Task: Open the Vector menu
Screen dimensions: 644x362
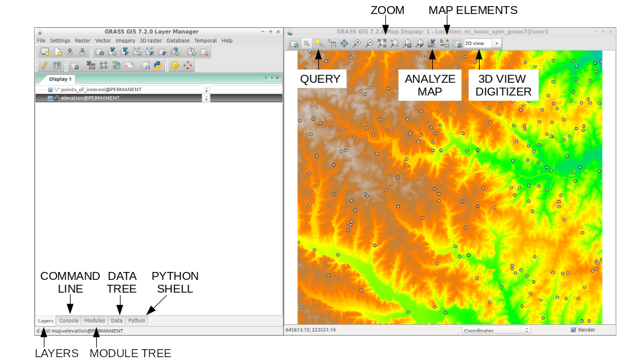Action: click(x=103, y=41)
